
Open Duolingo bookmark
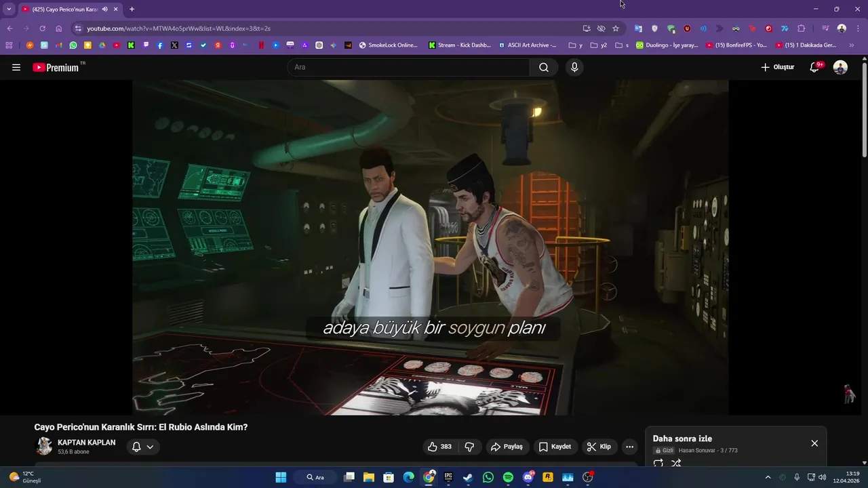point(667,45)
